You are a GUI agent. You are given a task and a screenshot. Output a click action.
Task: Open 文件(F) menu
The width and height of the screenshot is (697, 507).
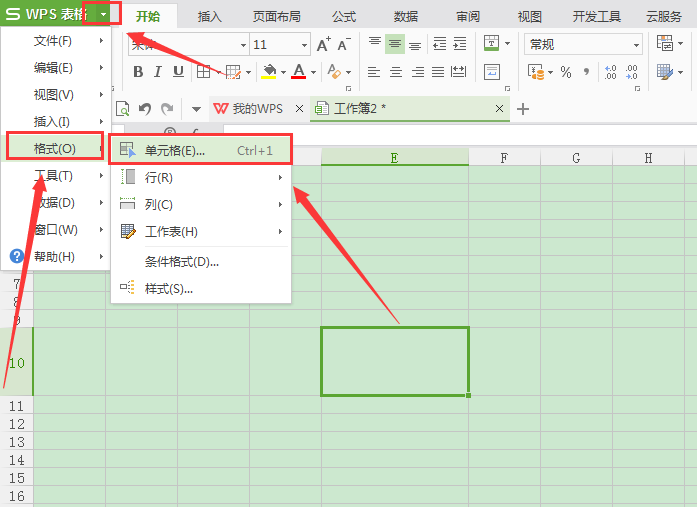click(56, 41)
